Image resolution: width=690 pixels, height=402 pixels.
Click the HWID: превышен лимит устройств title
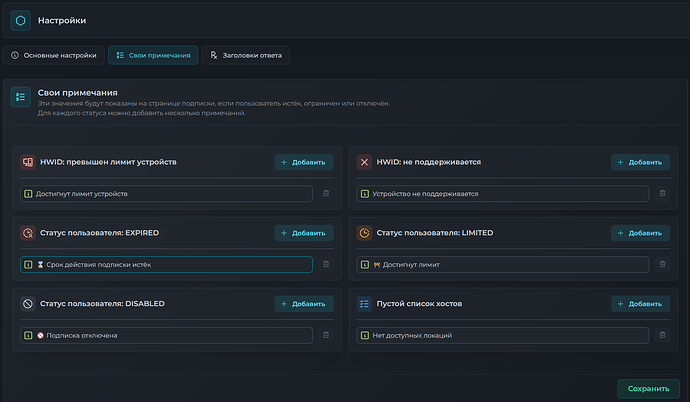coord(108,162)
